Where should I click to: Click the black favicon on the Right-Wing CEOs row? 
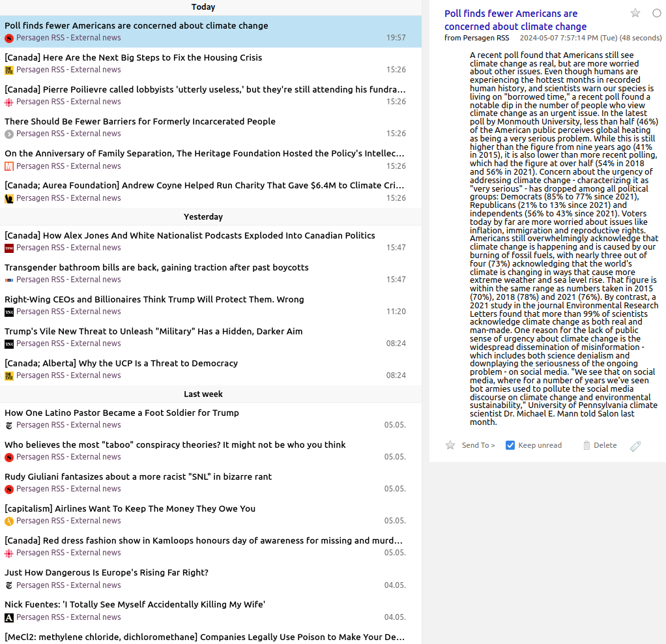click(9, 312)
